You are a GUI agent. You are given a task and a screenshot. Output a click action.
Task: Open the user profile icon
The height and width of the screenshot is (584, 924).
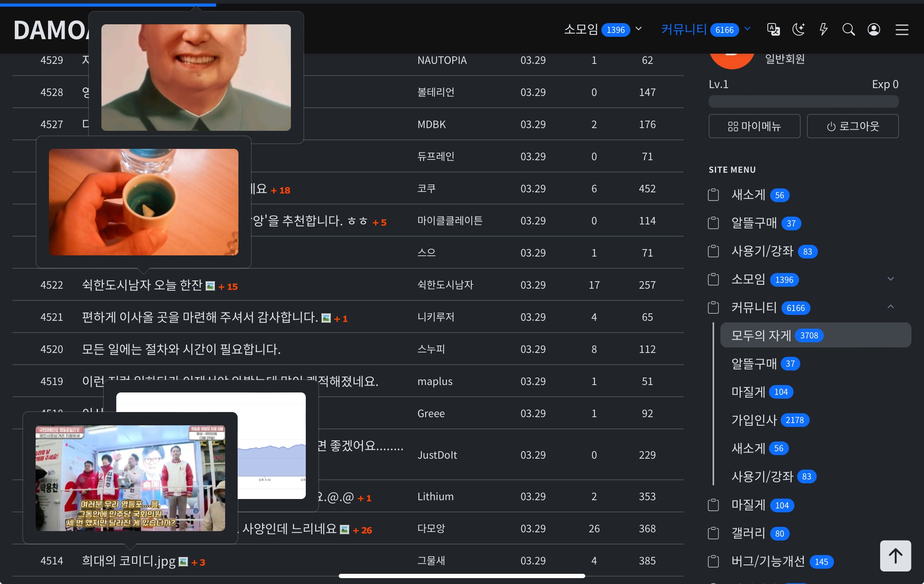873,29
